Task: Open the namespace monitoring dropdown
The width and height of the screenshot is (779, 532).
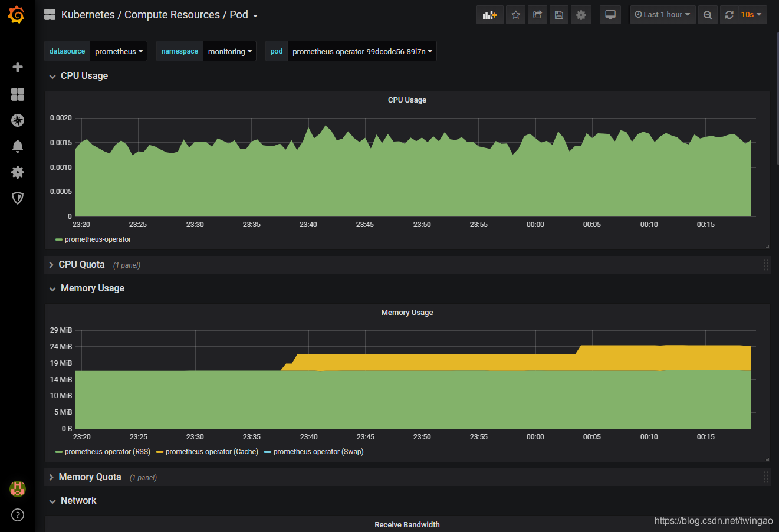Action: point(229,51)
